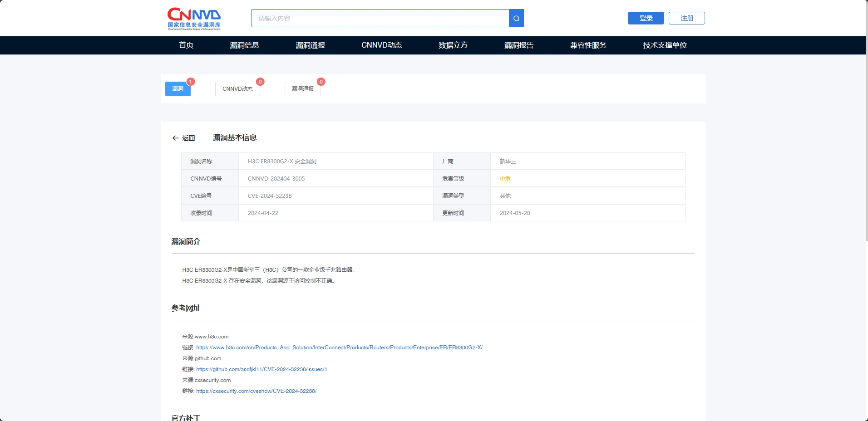
Task: Click the 2024-04-22 record date
Action: [x=263, y=213]
